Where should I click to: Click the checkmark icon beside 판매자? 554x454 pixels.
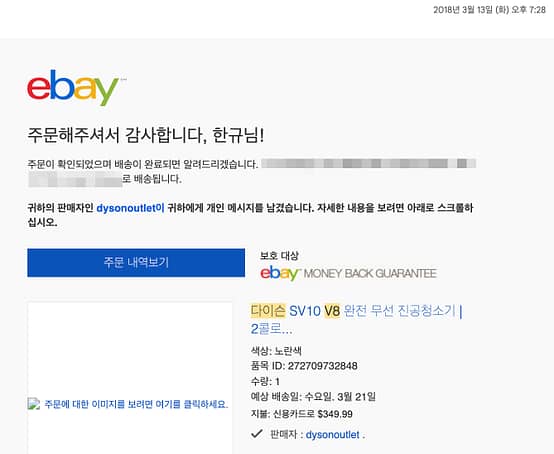(x=257, y=434)
